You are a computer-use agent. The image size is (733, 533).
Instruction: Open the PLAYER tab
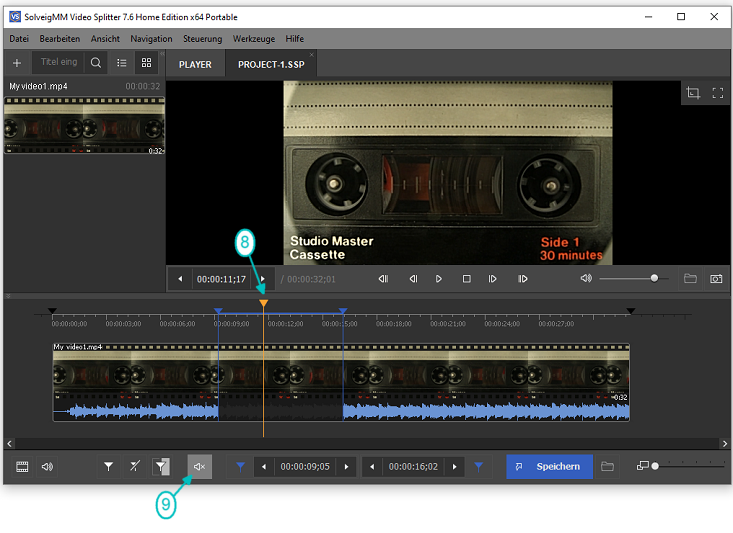point(195,64)
